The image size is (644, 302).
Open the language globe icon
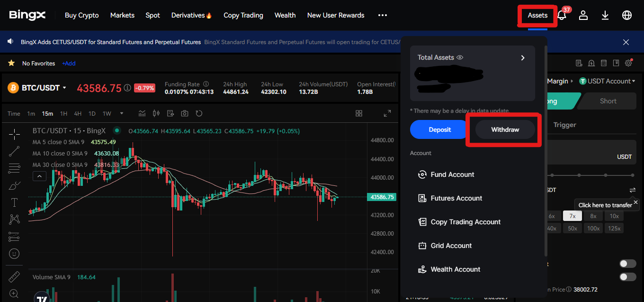pos(627,15)
